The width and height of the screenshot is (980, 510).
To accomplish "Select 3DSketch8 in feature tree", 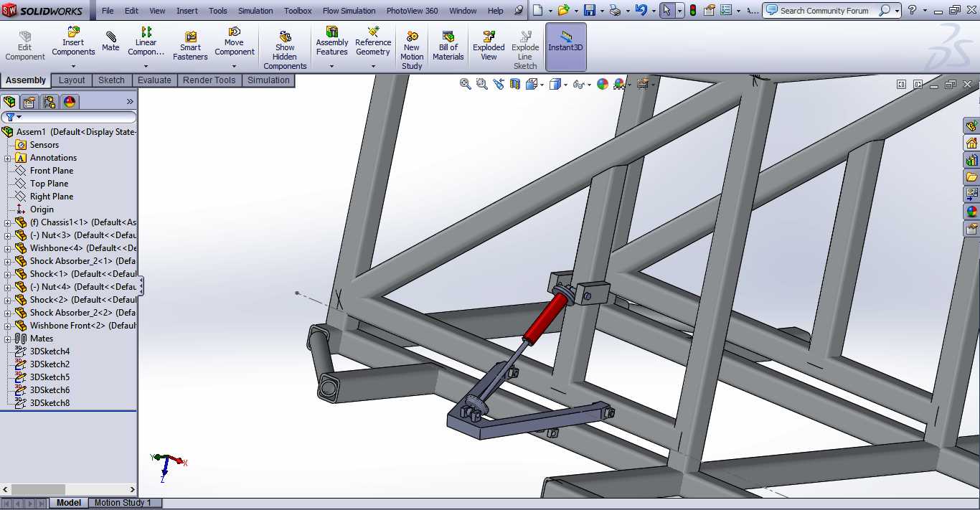I will click(x=50, y=403).
